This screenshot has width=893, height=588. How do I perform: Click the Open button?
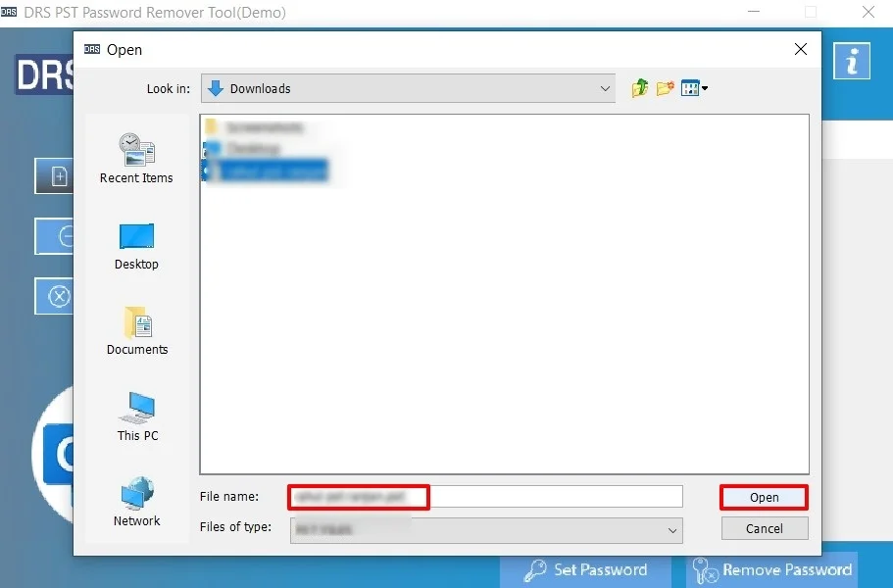click(764, 497)
